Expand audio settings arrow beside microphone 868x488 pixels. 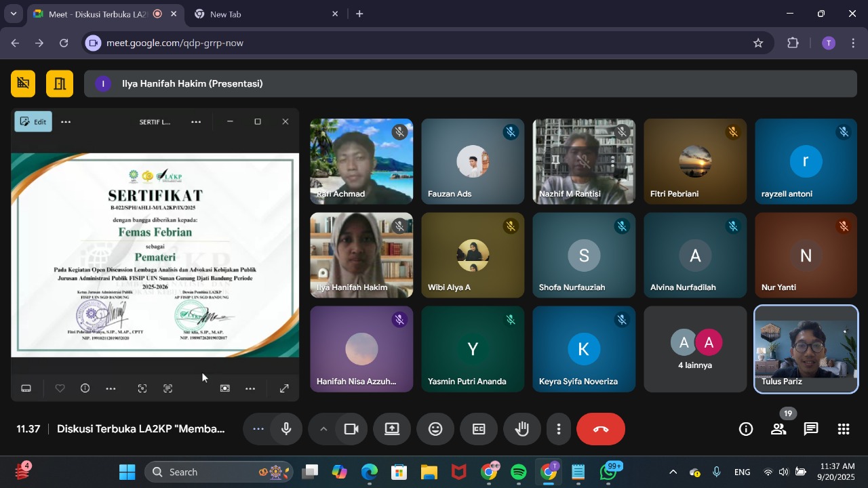tap(323, 429)
